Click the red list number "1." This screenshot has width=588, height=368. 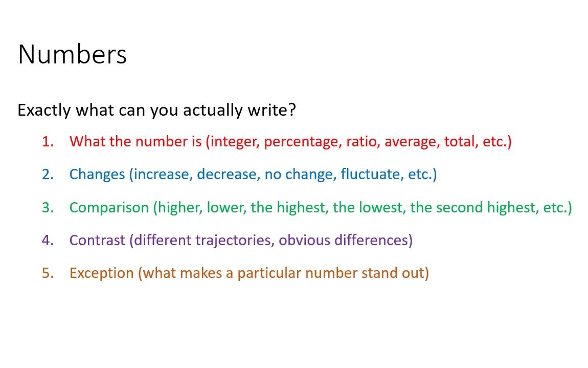pyautogui.click(x=48, y=142)
